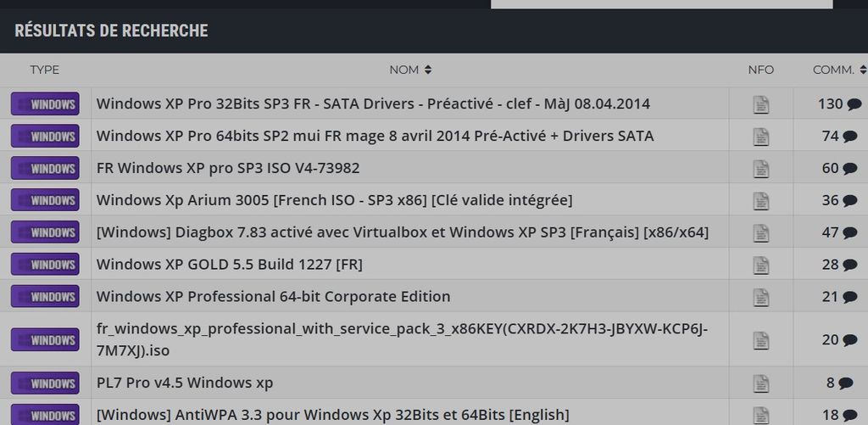
Task: Open NFO icon for PL7 Pro v4.5
Action: (761, 383)
